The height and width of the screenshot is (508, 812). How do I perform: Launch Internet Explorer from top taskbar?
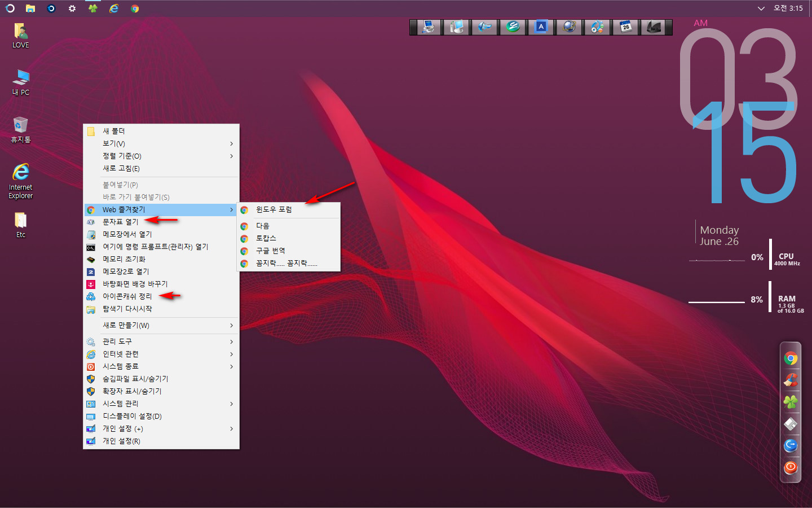(114, 8)
